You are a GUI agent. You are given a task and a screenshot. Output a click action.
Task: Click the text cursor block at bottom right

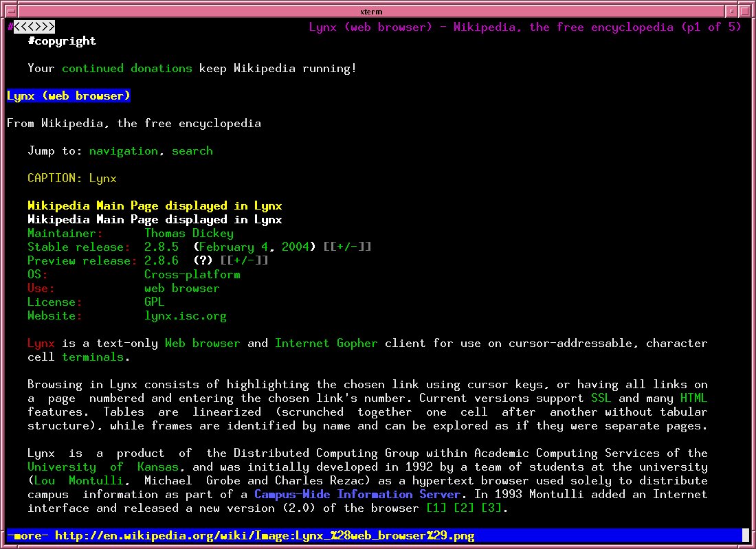pyautogui.click(x=746, y=535)
